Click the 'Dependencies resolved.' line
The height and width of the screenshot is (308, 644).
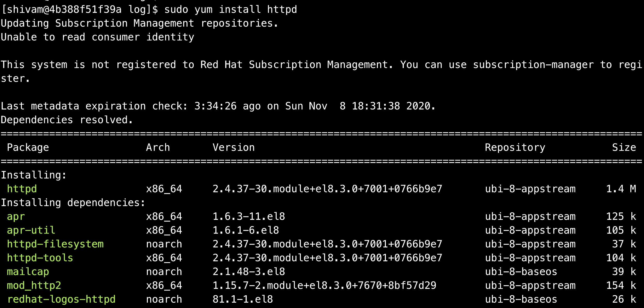click(x=67, y=120)
